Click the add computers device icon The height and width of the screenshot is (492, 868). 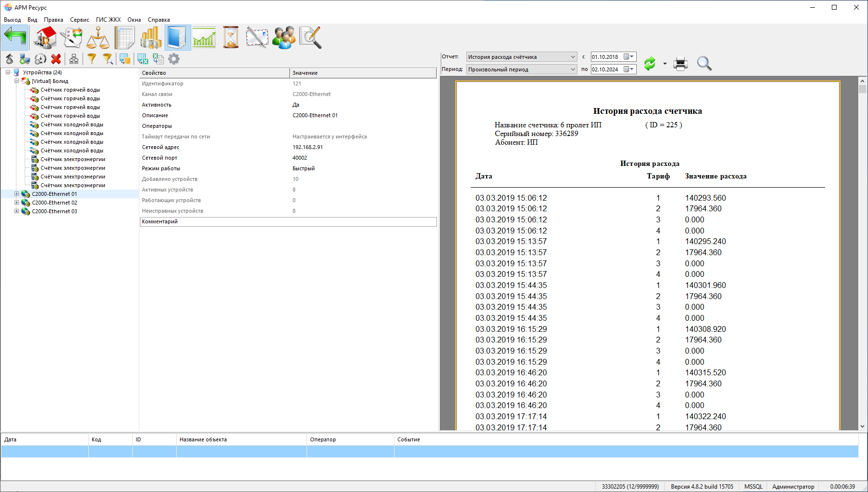pos(25,59)
